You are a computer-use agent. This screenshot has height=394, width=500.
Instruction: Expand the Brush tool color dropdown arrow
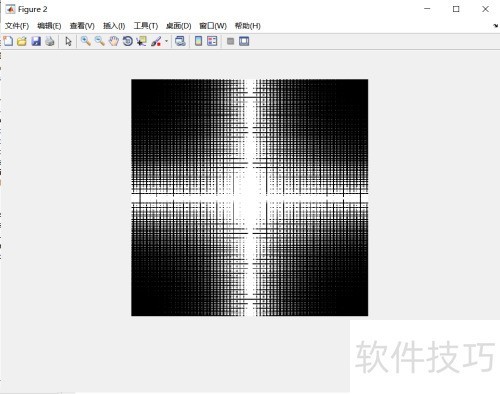166,41
